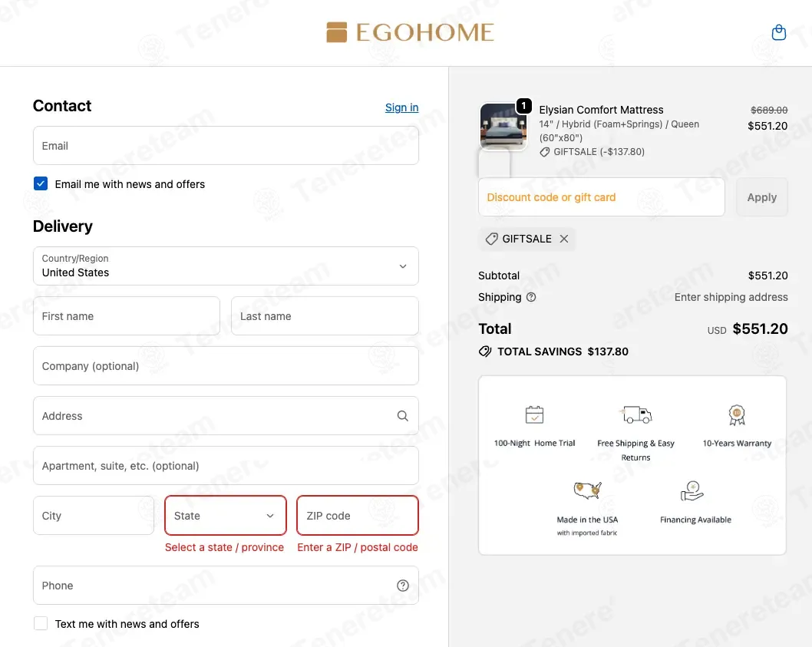Click the 100-Night Home Trial calendar icon
The width and height of the screenshot is (812, 647).
[x=534, y=414]
